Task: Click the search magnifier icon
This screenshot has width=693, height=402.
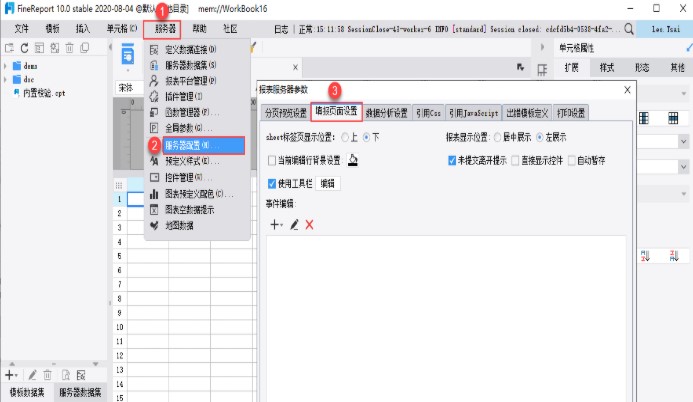Action: pyautogui.click(x=628, y=29)
